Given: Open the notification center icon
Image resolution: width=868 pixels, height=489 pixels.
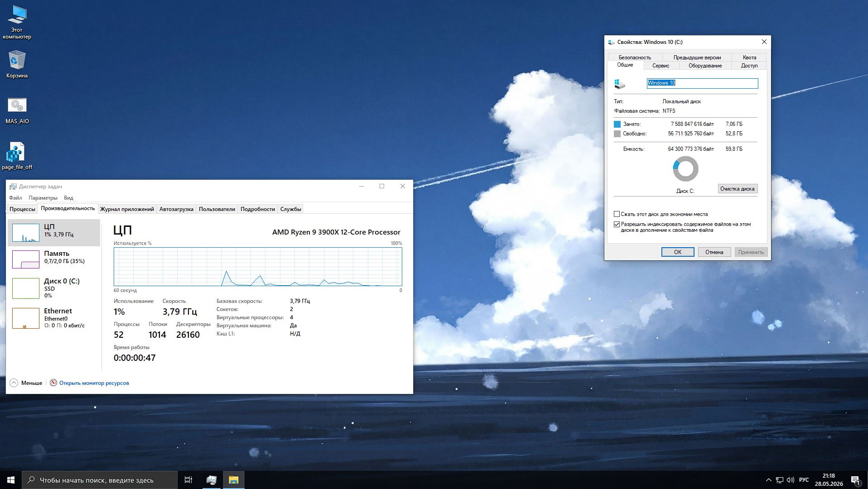Looking at the screenshot, I should pos(855,480).
